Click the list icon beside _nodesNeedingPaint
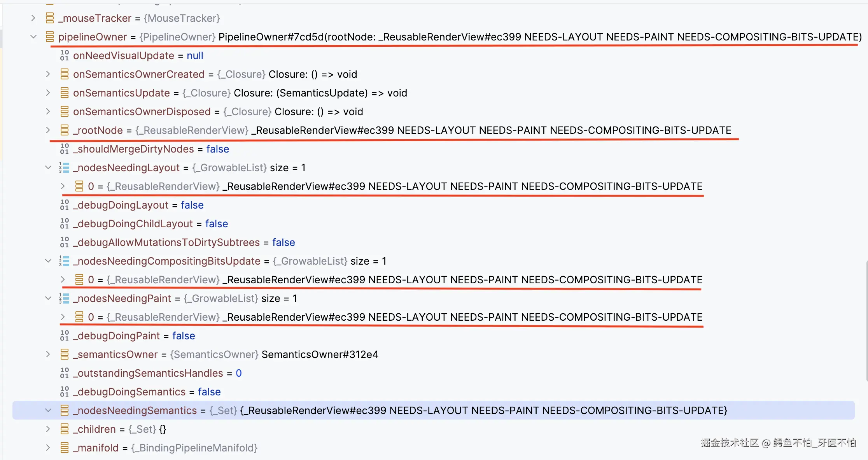This screenshot has height=460, width=868. click(65, 298)
